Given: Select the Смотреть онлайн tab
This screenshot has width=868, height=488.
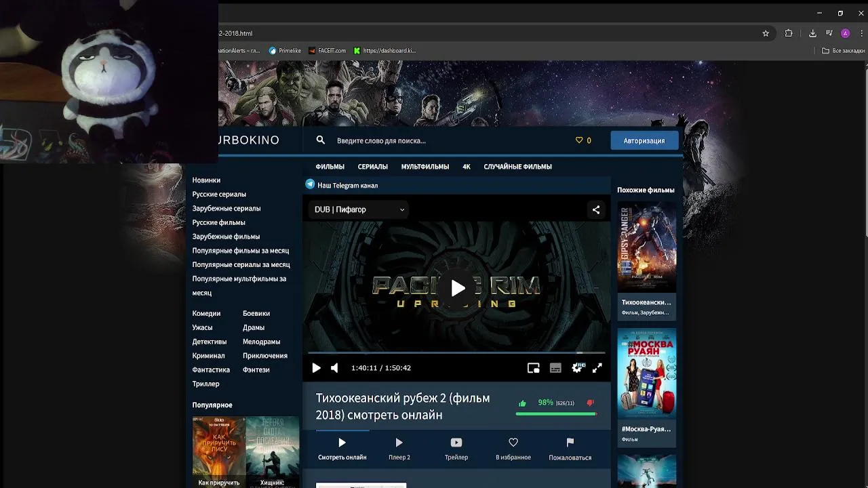Looking at the screenshot, I should point(342,449).
